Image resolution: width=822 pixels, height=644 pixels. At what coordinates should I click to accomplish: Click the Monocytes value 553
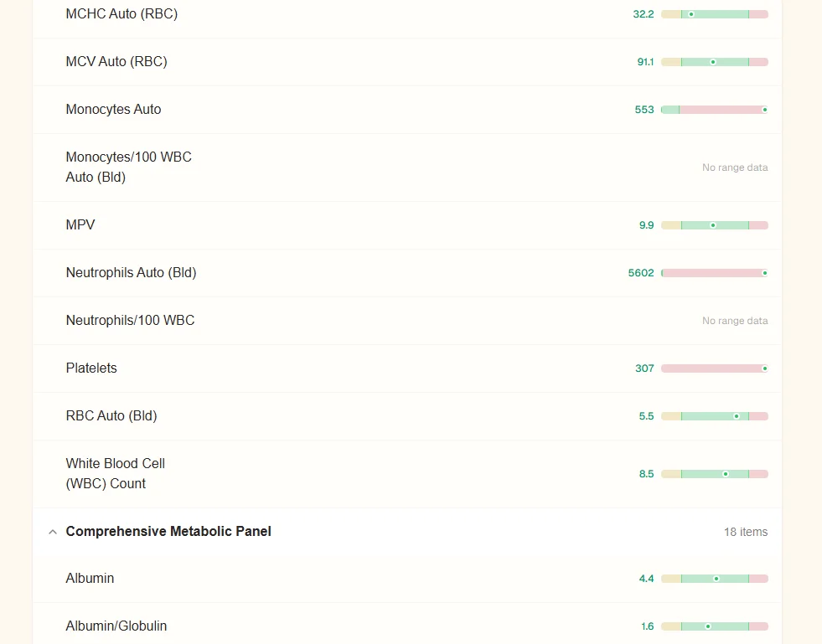(x=644, y=110)
